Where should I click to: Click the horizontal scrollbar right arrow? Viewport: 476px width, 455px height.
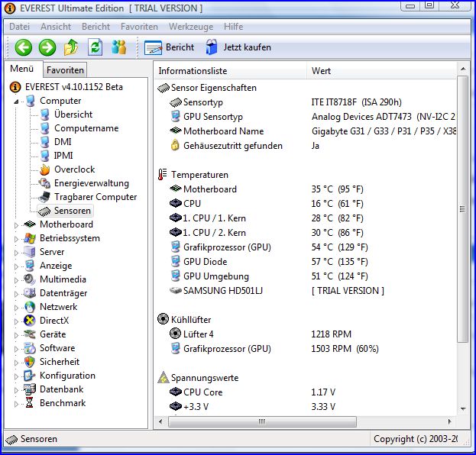[450, 421]
